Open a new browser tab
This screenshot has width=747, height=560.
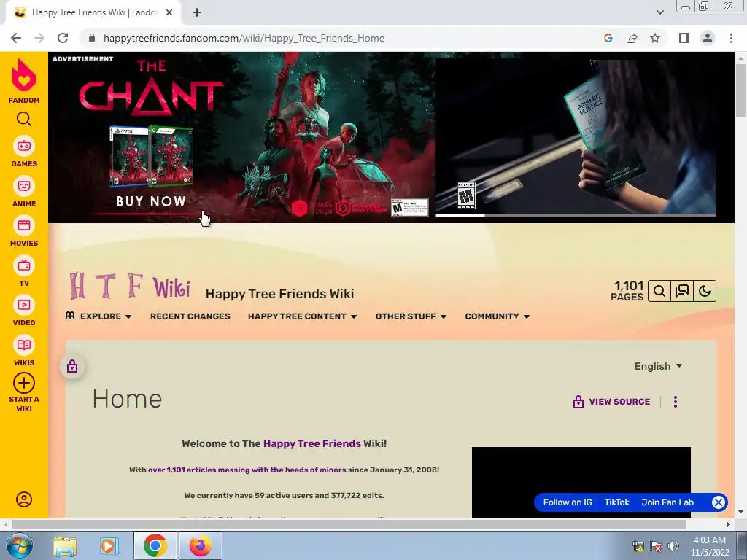[x=197, y=13]
